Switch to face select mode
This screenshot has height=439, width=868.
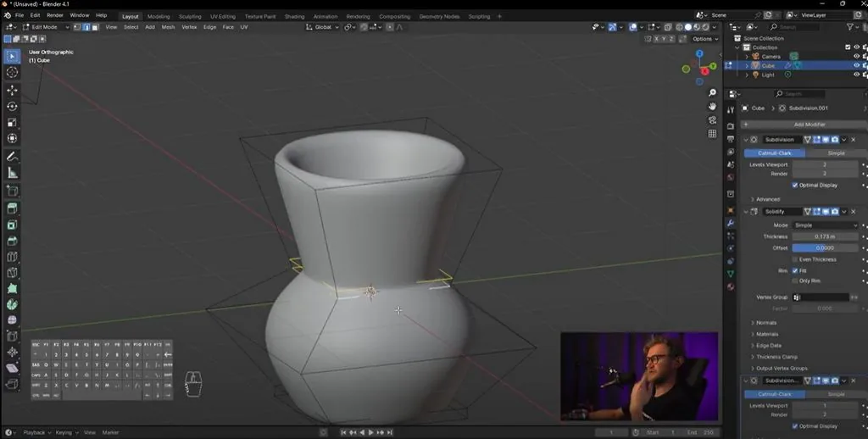pos(95,26)
